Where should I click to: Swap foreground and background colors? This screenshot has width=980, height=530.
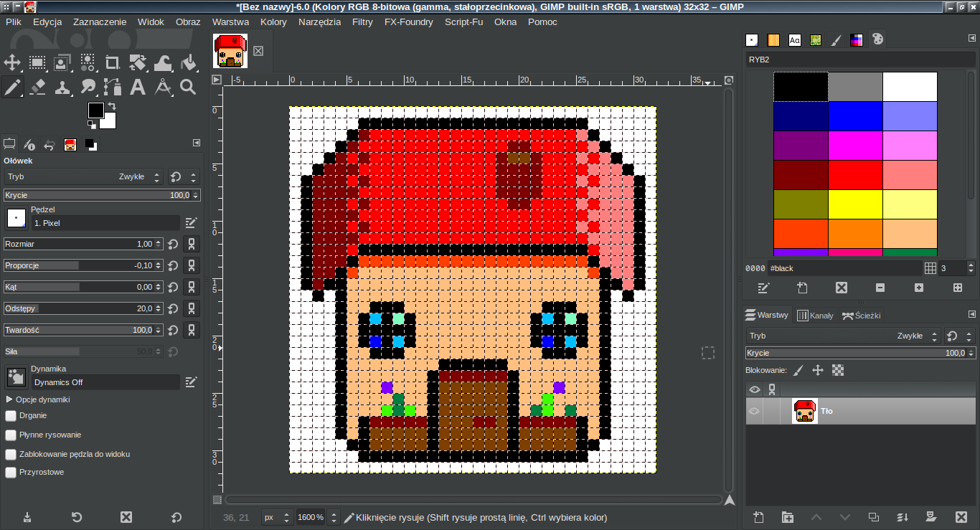coord(112,108)
